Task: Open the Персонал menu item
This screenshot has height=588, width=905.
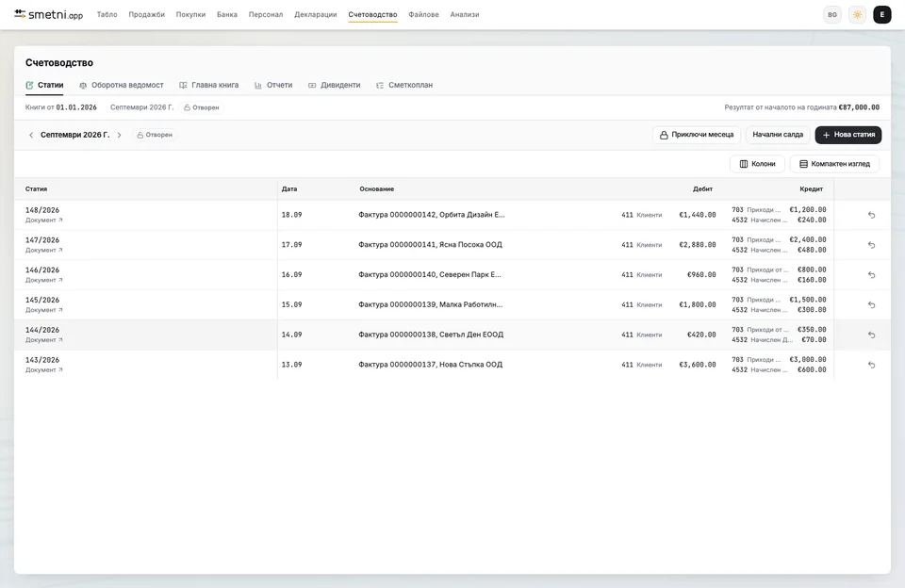Action: (x=266, y=14)
